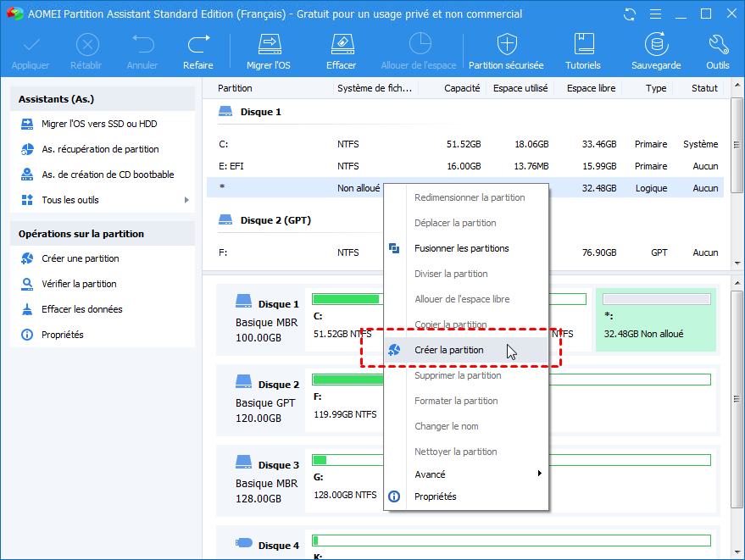Click the Rétablir toolbar icon
Viewport: 745px width, 560px height.
(87, 45)
